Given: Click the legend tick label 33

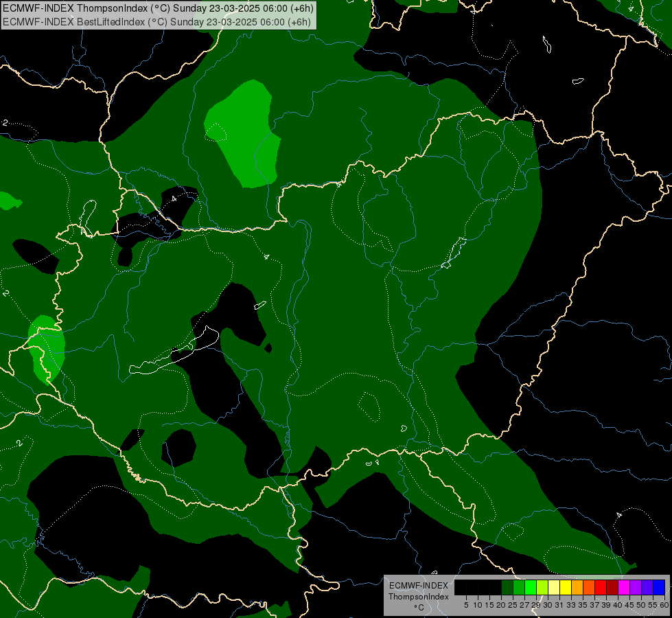Looking at the screenshot, I should tap(571, 605).
